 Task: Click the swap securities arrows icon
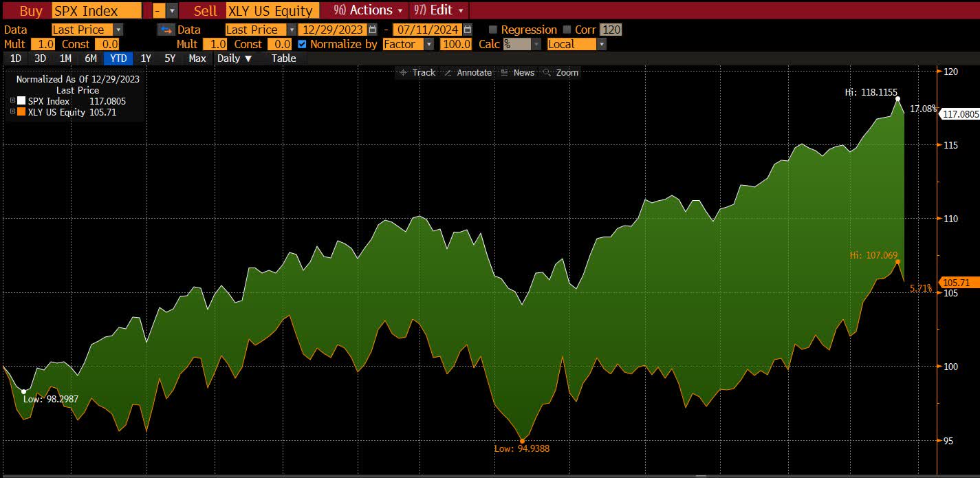[x=166, y=30]
